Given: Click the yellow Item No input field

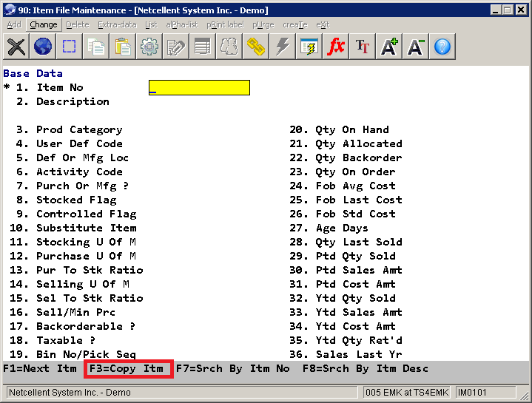Looking at the screenshot, I should pos(199,88).
